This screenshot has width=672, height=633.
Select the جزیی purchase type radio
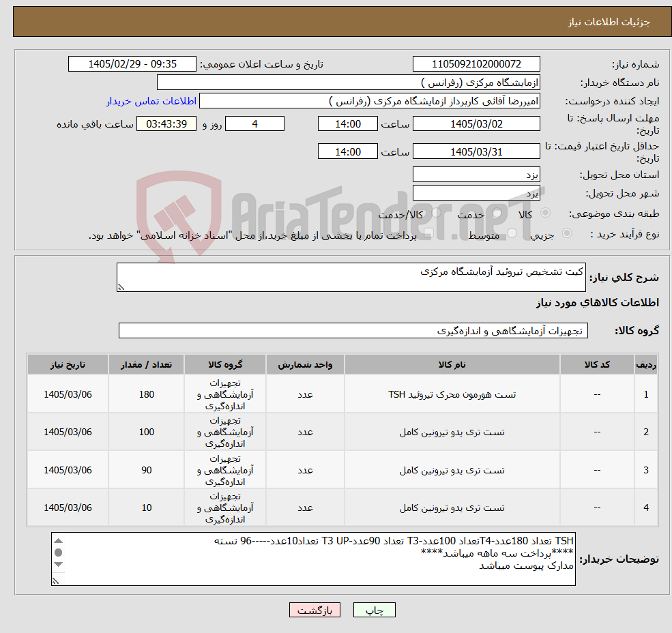[566, 233]
